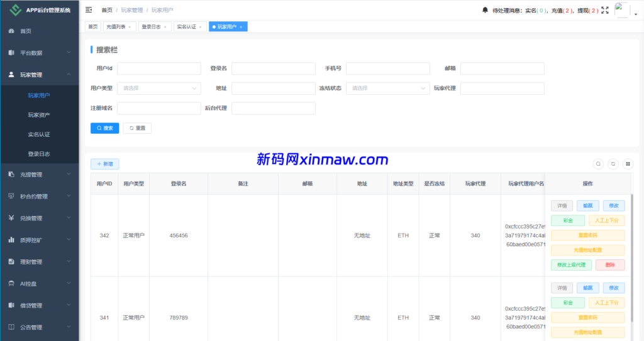The width and height of the screenshot is (644, 341).
Task: Click 人工上下分 for user 342
Action: (607, 220)
